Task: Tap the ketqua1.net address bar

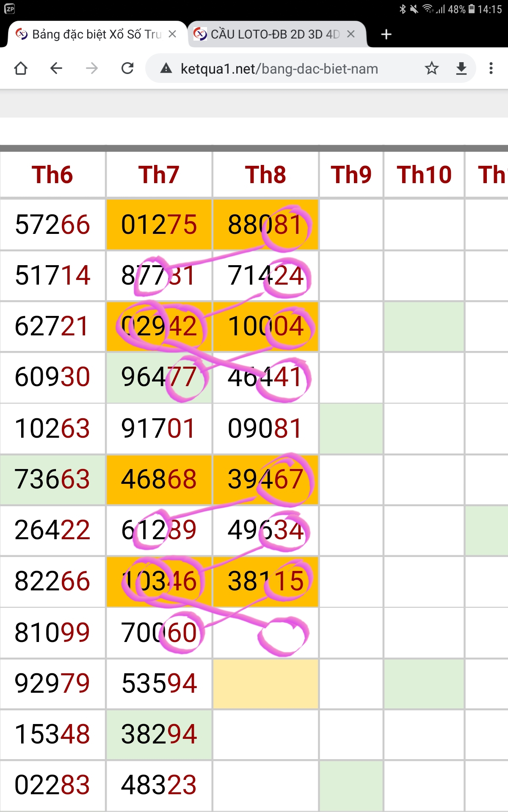Action: pos(279,69)
